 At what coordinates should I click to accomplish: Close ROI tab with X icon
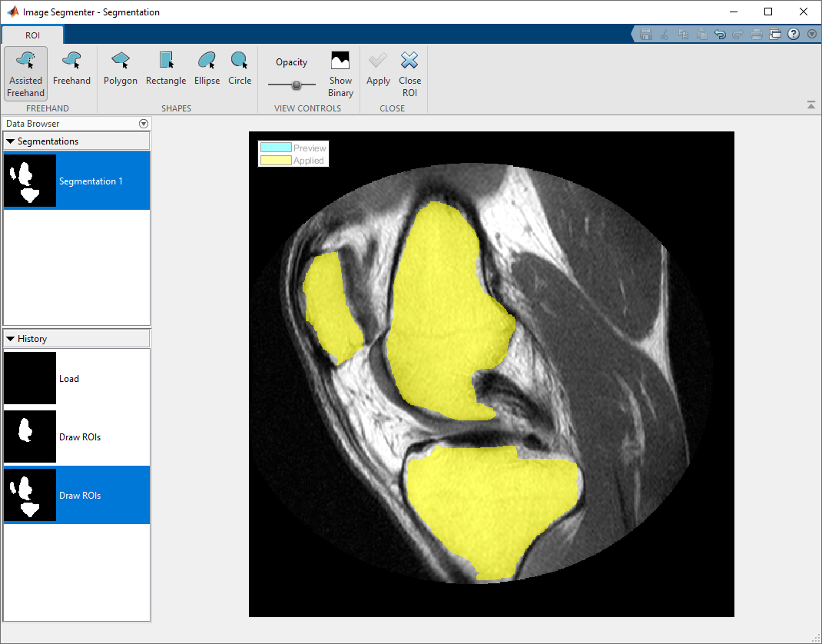point(409,74)
